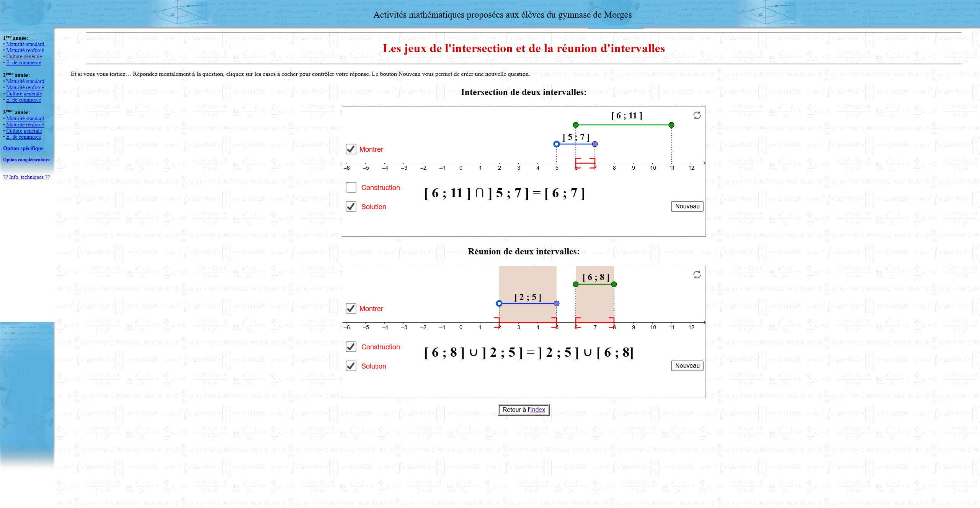This screenshot has height=508, width=980.
Task: Click the green point at 6 on intersection interval
Action: pyautogui.click(x=576, y=125)
